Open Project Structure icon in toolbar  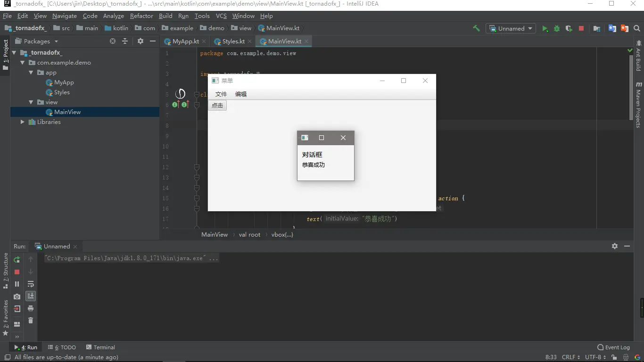point(597,28)
